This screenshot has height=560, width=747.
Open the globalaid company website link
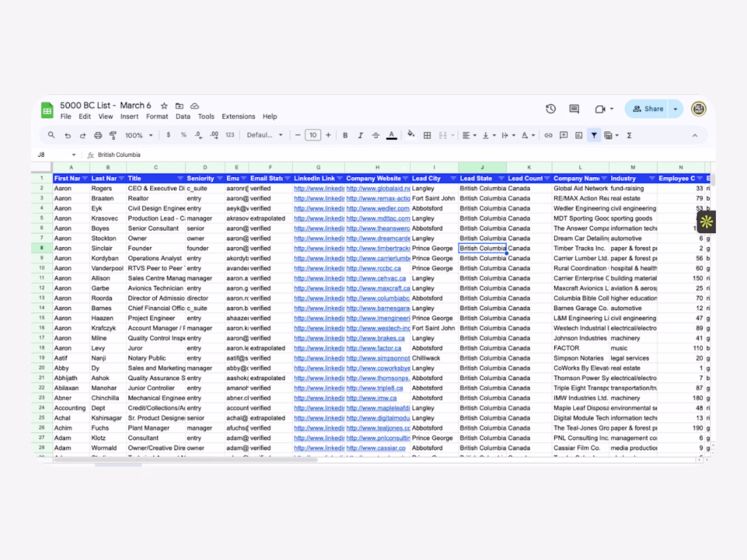coord(378,189)
